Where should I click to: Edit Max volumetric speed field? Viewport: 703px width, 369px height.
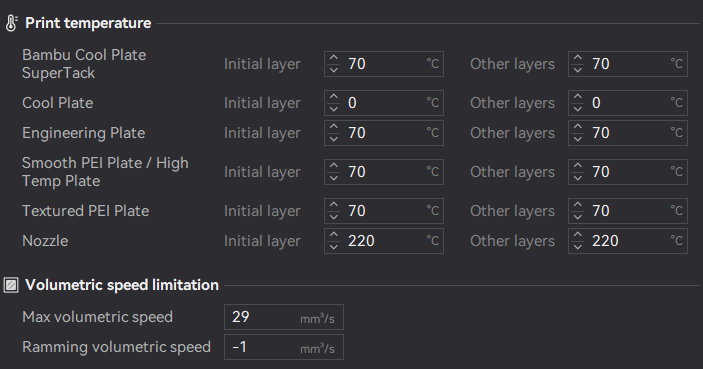pos(284,317)
